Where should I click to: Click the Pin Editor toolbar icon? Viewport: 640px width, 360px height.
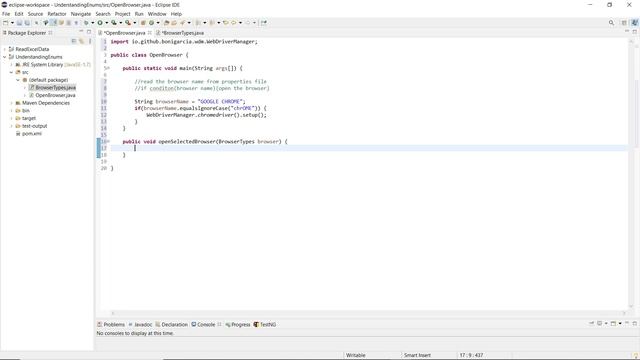(x=264, y=23)
